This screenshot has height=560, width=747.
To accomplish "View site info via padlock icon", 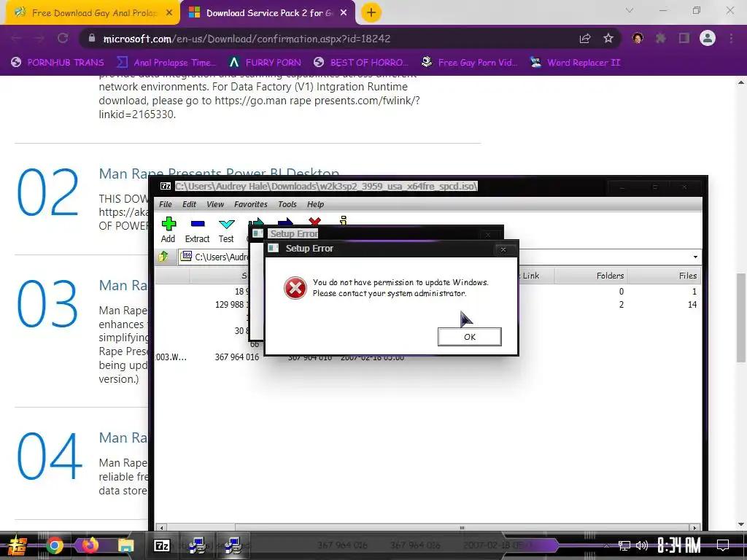I will (92, 38).
